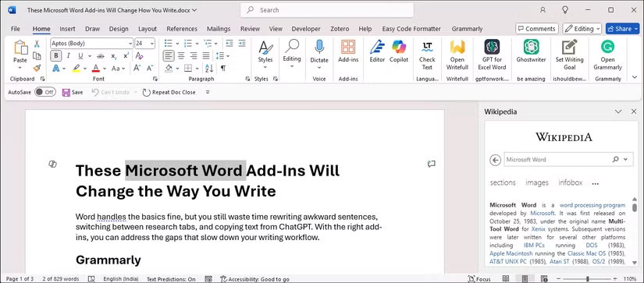Sort text alphabetically with A-Z icon
Screen dimensions: 644x283
(x=209, y=68)
